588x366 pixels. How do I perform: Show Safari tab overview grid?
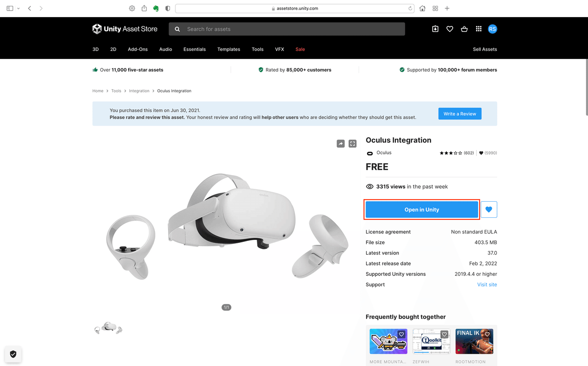(x=435, y=8)
